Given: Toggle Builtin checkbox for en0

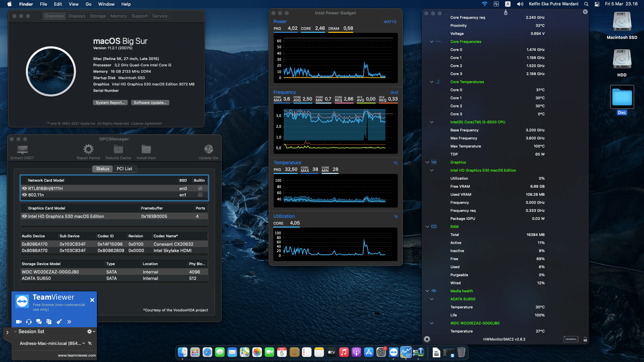Looking at the screenshot, I should tap(200, 188).
